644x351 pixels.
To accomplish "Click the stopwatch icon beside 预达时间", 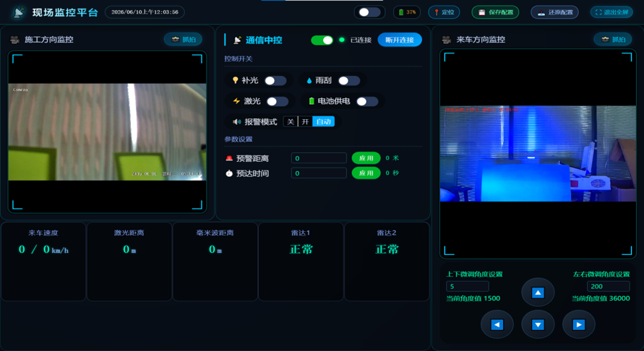I will coord(229,173).
